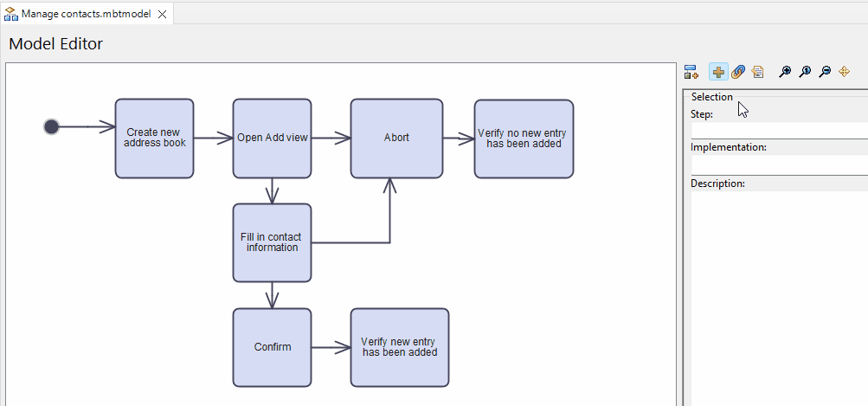The height and width of the screenshot is (406, 868).
Task: Select the 'Create new address book' step
Action: (x=154, y=139)
